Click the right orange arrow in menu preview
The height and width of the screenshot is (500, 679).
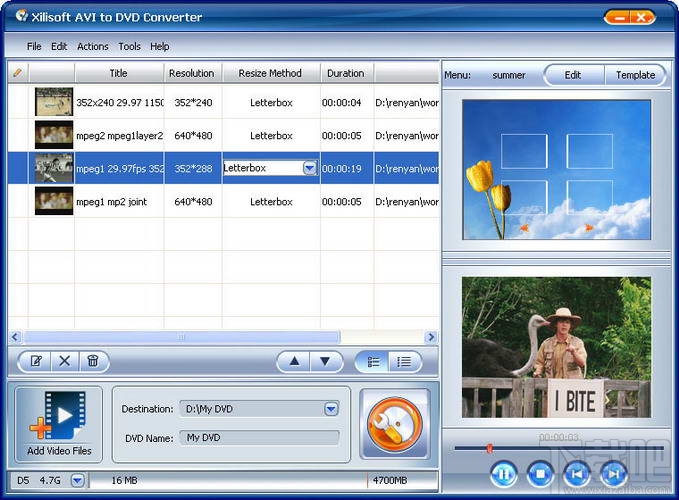click(x=589, y=227)
